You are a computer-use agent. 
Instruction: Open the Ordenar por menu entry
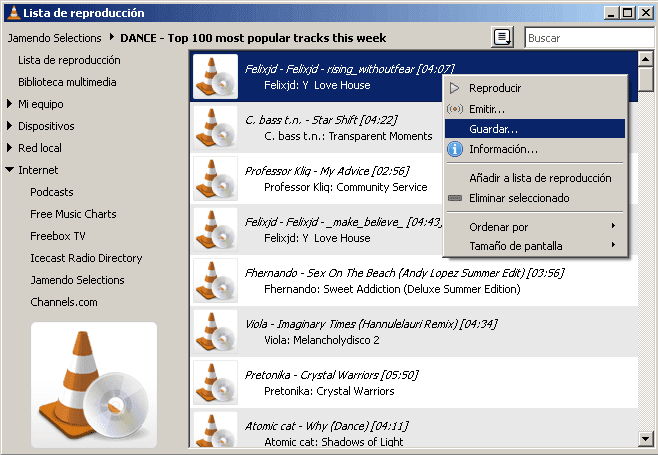535,227
